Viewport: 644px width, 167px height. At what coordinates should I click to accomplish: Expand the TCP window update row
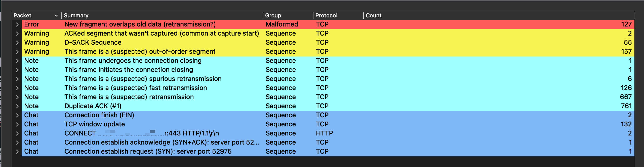(17, 124)
